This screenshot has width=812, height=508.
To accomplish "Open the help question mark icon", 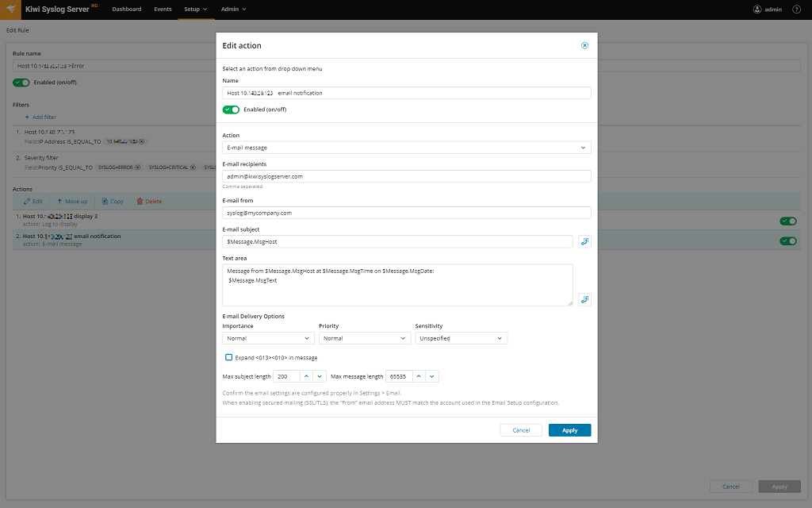I will [x=796, y=10].
